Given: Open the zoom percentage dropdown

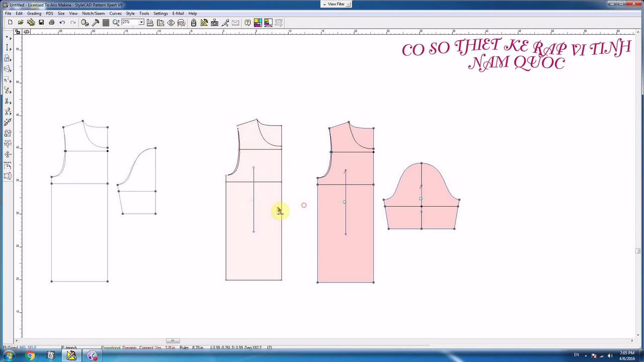Looking at the screenshot, I should click(141, 22).
